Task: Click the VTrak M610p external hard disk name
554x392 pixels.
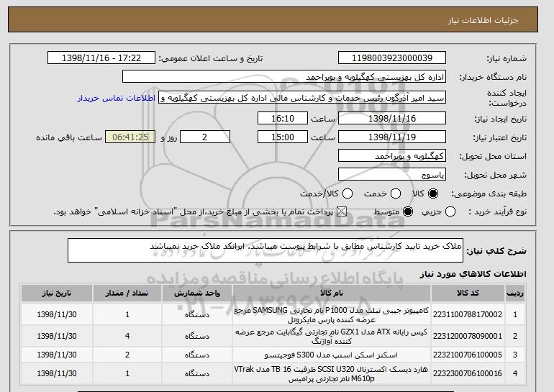Action: click(x=332, y=374)
